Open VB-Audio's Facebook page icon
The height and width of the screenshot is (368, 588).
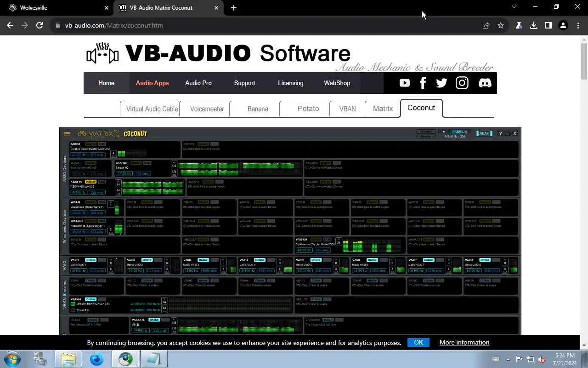423,83
